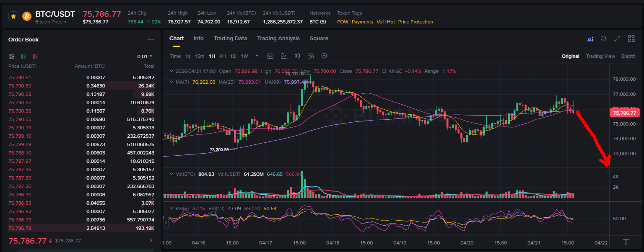Image resolution: width=644 pixels, height=252 pixels.
Task: Select the 4H timeframe
Action: 223,56
